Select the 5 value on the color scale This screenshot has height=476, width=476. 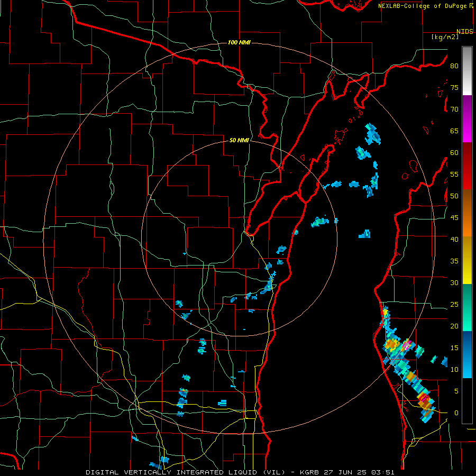456,391
